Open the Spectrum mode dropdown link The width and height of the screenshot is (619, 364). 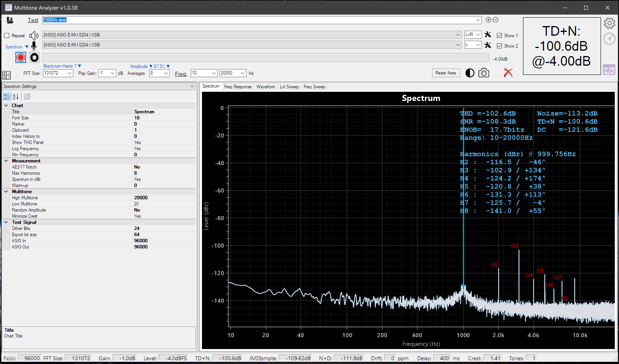click(x=17, y=47)
